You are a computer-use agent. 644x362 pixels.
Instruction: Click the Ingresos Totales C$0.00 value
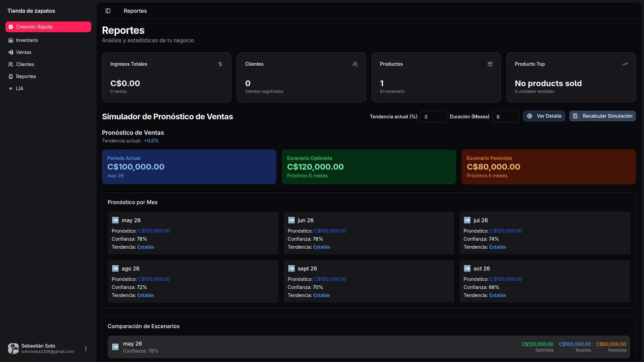(x=125, y=83)
